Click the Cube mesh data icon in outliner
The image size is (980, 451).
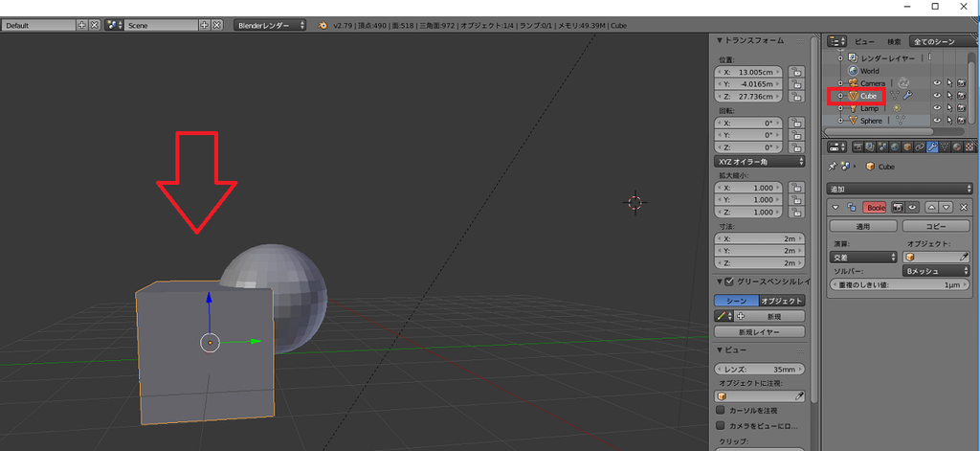(x=895, y=96)
